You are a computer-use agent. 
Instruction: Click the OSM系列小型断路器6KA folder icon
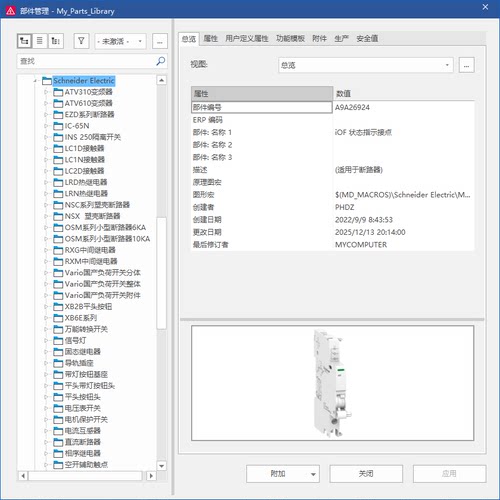[x=58, y=228]
